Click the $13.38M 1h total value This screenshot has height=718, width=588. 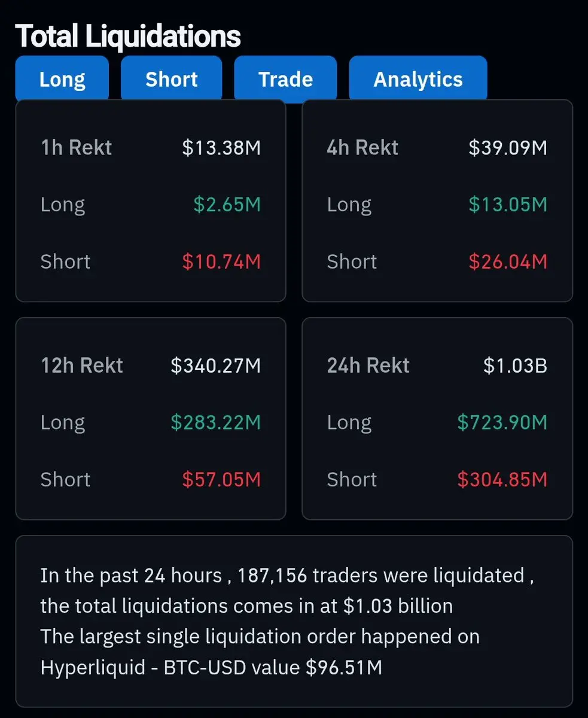point(221,148)
